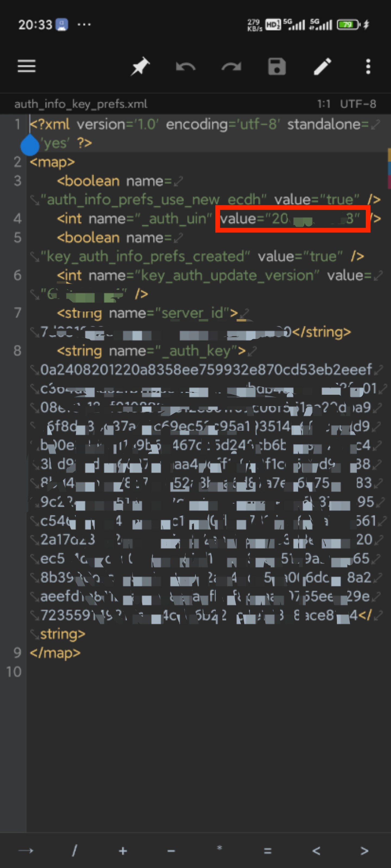Tap the name="_auth_uin" attribute text
Screen dimensions: 391x868
[x=150, y=219]
